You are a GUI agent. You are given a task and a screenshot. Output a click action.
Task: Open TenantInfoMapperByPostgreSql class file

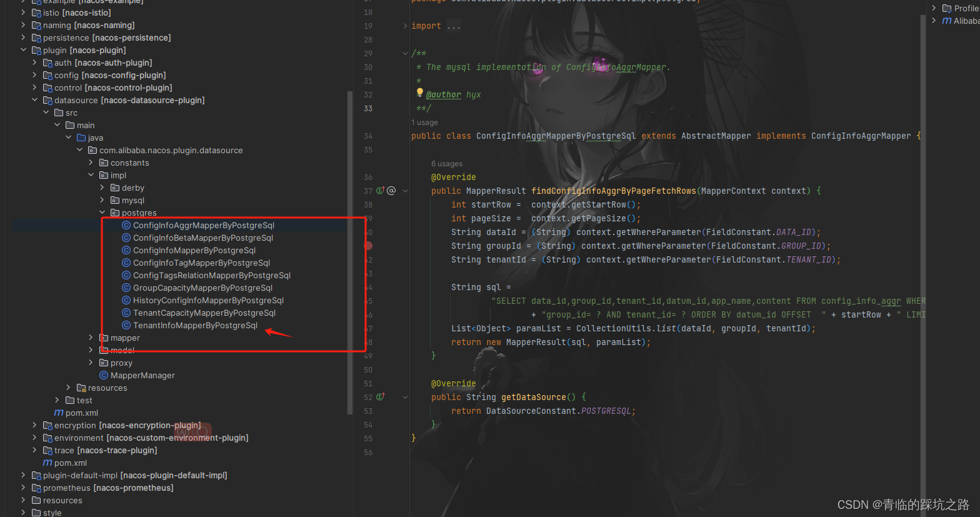[x=196, y=325]
